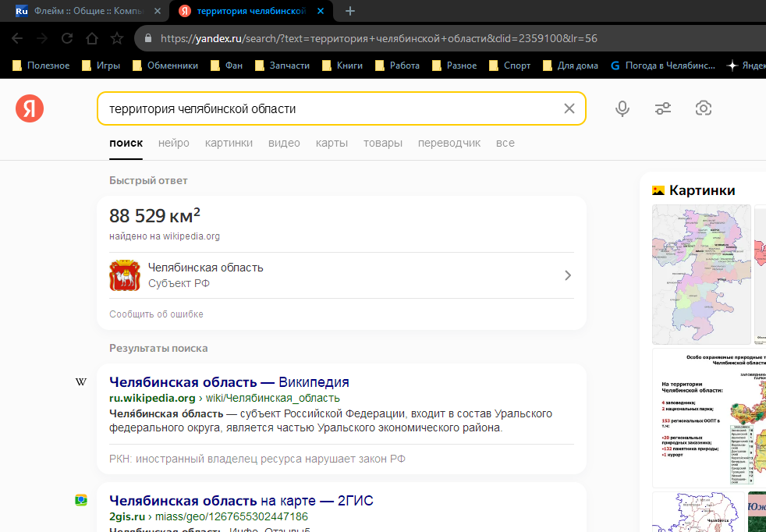Open ru.wikipedia.org result URL
The height and width of the screenshot is (532, 766).
(224, 398)
